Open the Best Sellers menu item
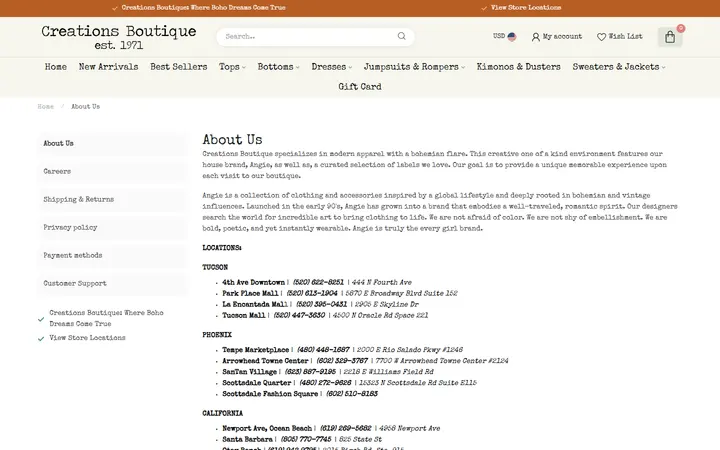This screenshot has width=720, height=450. (x=179, y=67)
